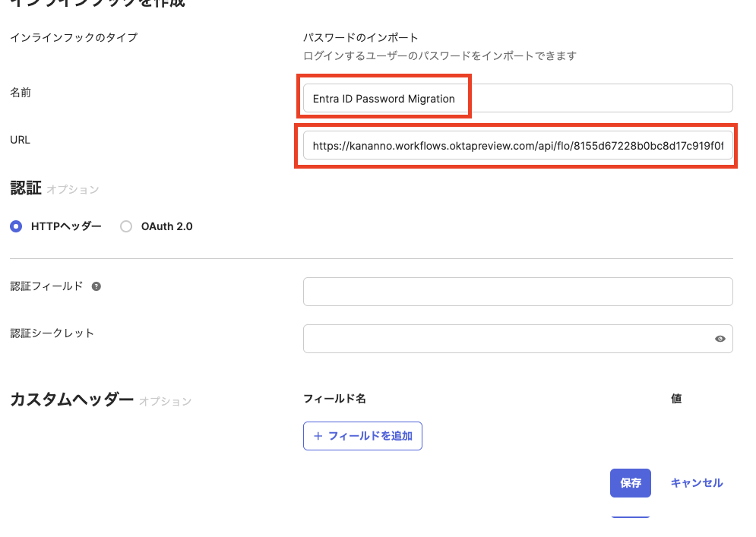Click the empty 認証フィールド text box
The image size is (756, 537).
(x=517, y=292)
